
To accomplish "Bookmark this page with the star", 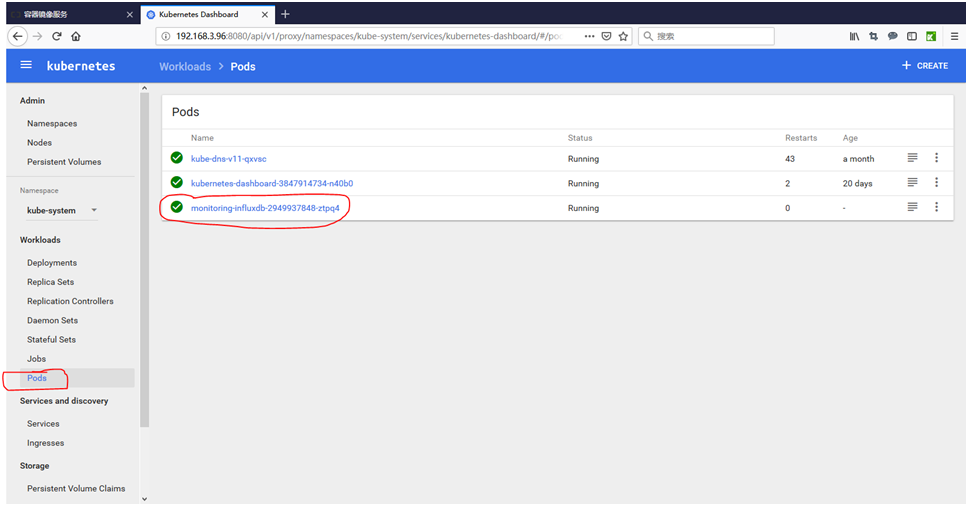I will 624,36.
